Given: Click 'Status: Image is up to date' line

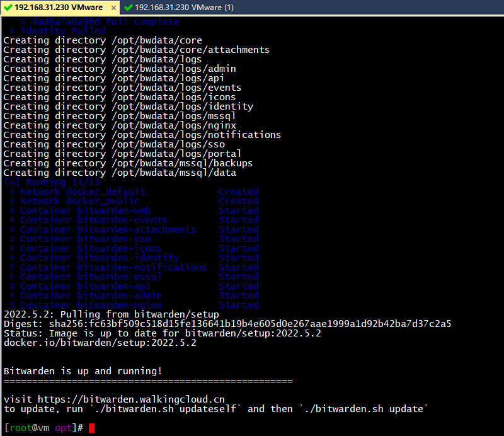Looking at the screenshot, I should [x=163, y=333].
